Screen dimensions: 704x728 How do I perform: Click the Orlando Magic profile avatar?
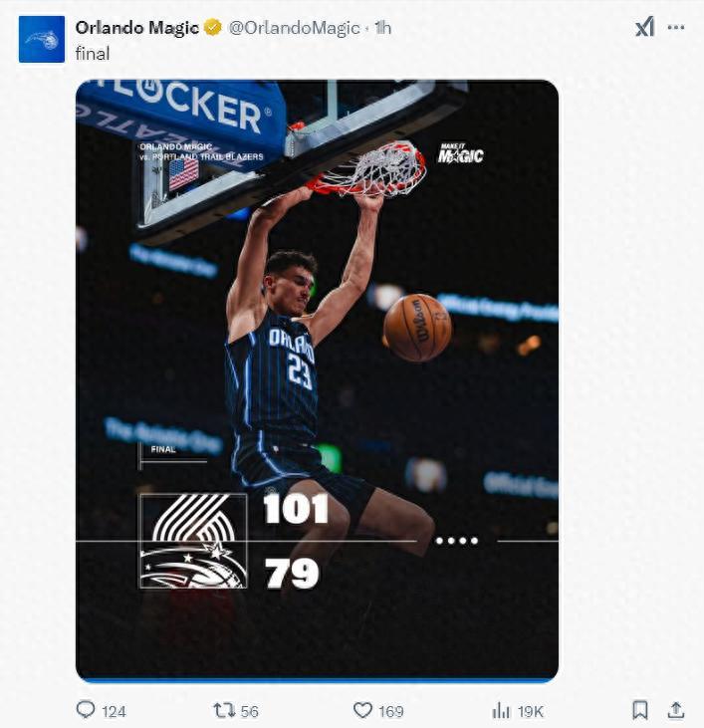coord(42,39)
